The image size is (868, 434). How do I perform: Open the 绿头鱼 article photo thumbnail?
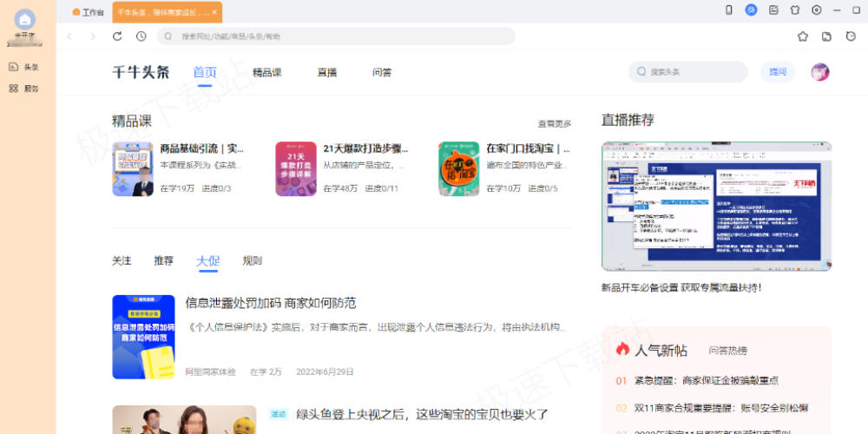pos(184,419)
